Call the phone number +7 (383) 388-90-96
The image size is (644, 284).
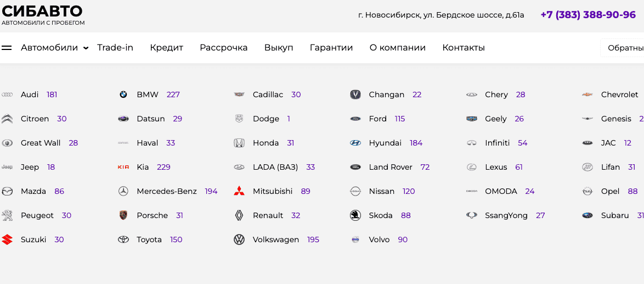click(x=588, y=15)
